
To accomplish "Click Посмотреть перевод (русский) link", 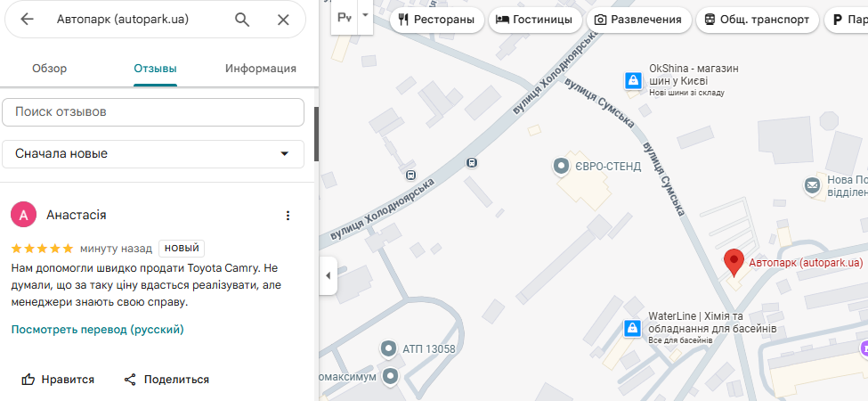I will click(97, 330).
